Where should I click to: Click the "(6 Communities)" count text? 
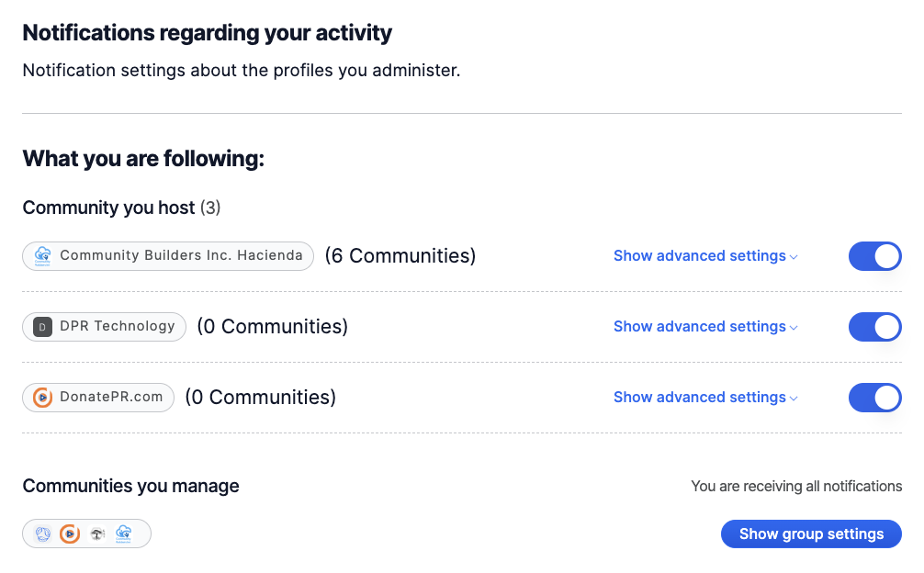click(x=400, y=256)
